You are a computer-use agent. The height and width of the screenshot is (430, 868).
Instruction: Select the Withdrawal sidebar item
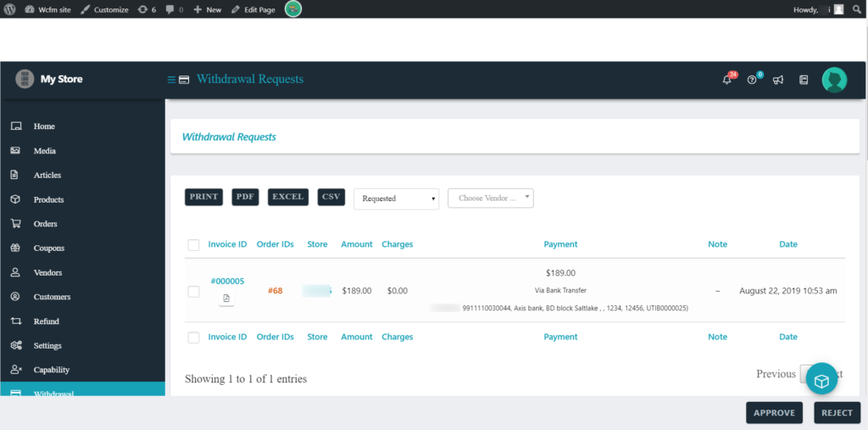pos(82,389)
